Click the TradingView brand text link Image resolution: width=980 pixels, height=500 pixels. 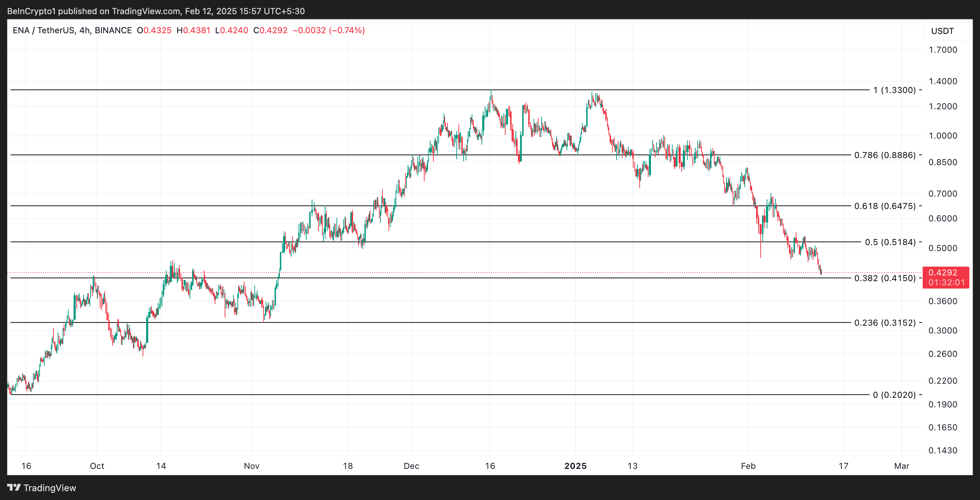(x=50, y=488)
